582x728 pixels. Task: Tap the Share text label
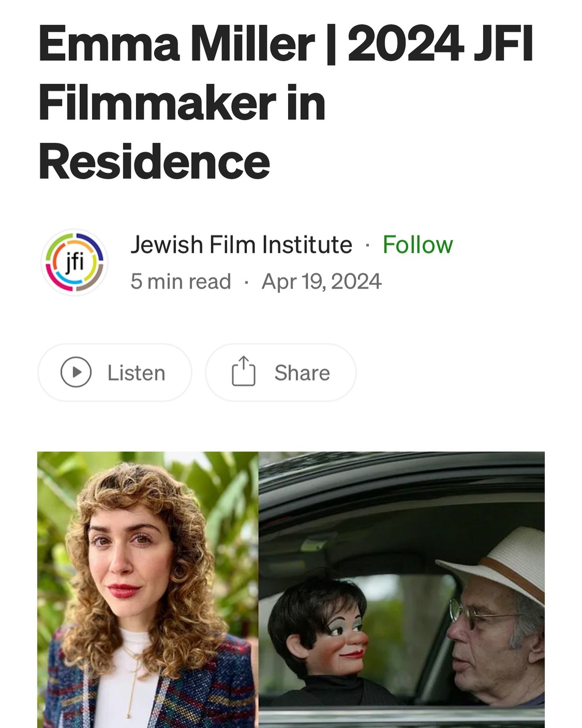[302, 372]
